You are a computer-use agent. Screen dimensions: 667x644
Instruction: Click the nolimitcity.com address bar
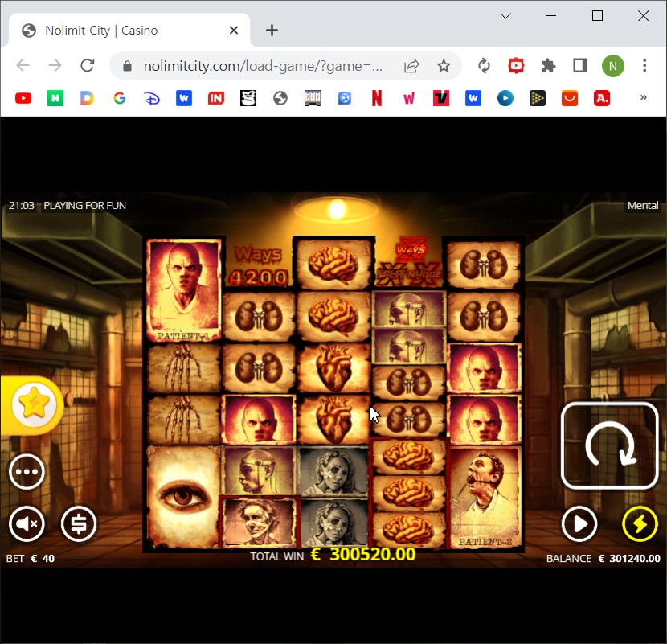click(263, 66)
